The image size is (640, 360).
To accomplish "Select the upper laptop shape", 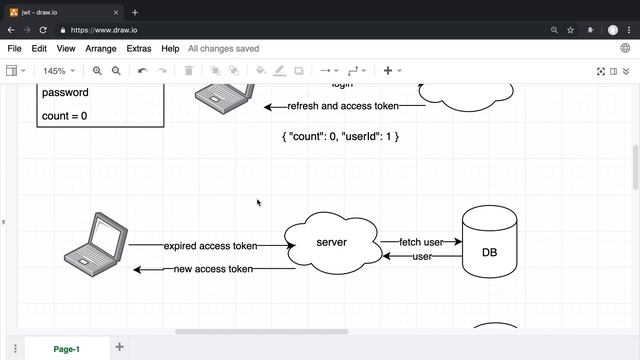I will pos(225,98).
